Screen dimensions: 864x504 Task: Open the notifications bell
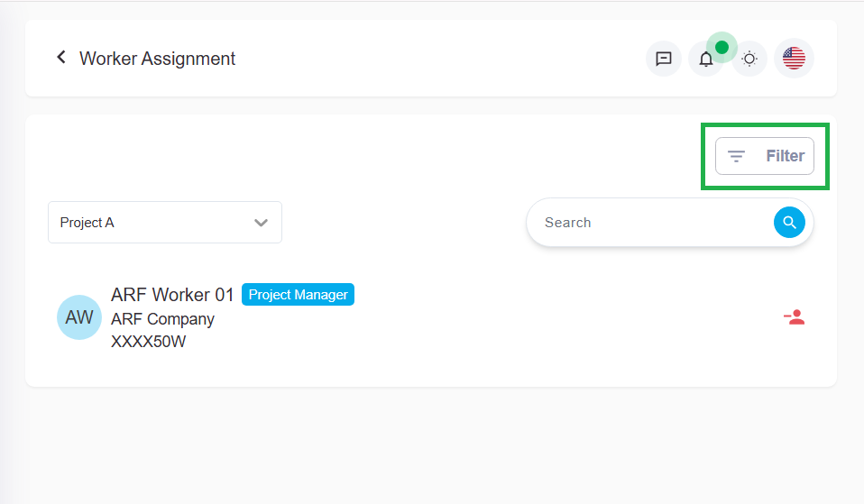pos(706,60)
